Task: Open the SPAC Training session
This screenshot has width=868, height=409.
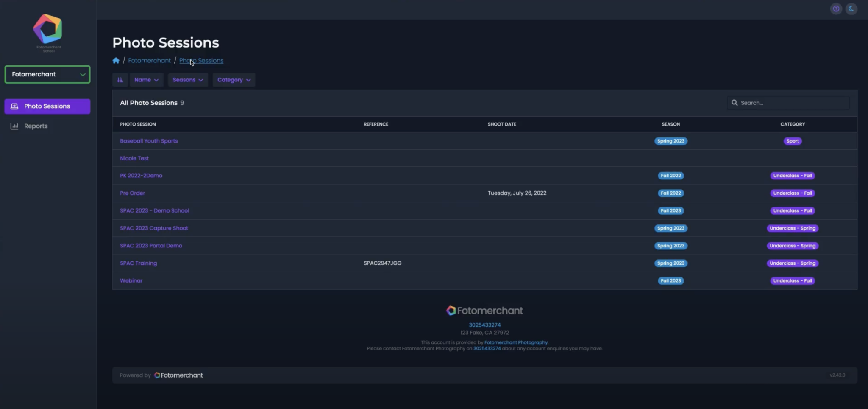Action: 138,263
